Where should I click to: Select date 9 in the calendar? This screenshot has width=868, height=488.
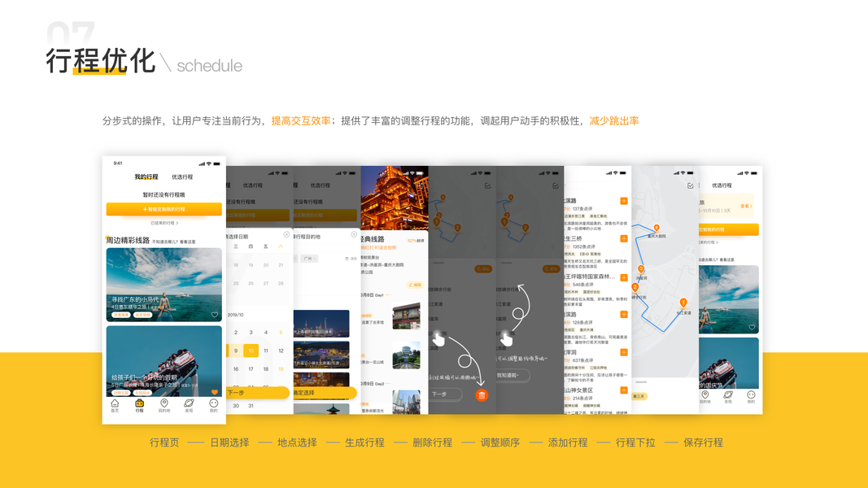click(236, 351)
